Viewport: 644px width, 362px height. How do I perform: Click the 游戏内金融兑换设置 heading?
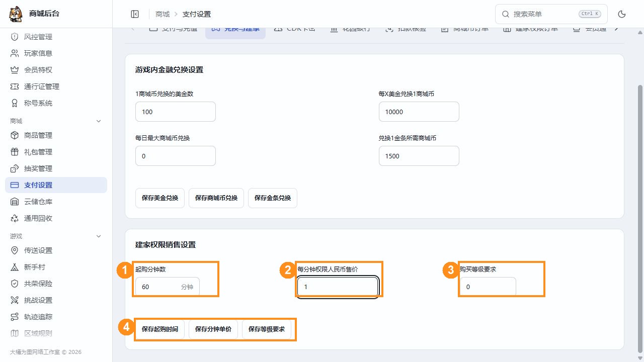coord(170,70)
